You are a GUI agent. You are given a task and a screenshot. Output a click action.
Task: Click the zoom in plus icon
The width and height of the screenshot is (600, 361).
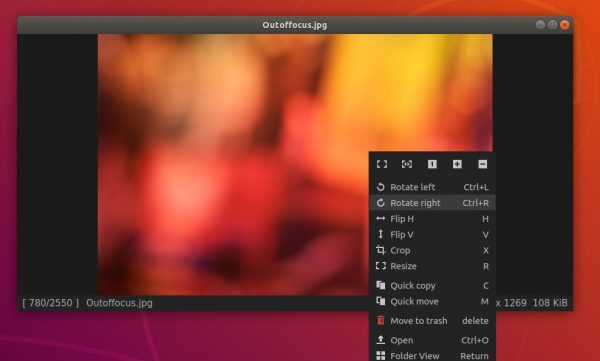coord(457,164)
